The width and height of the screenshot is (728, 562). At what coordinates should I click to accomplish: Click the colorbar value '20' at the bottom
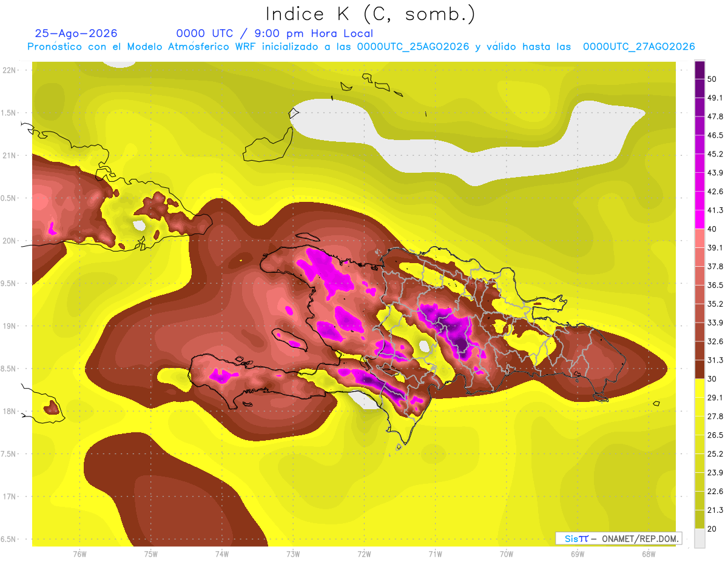point(712,529)
